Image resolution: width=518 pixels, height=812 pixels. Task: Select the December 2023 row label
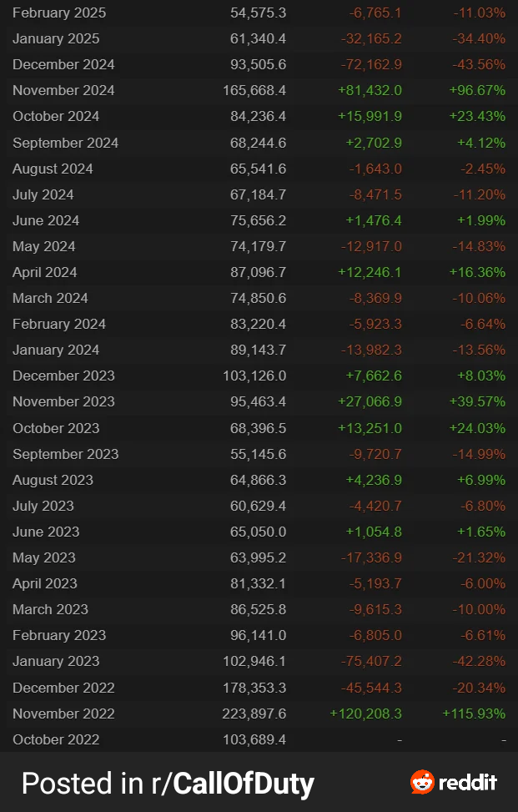point(63,376)
